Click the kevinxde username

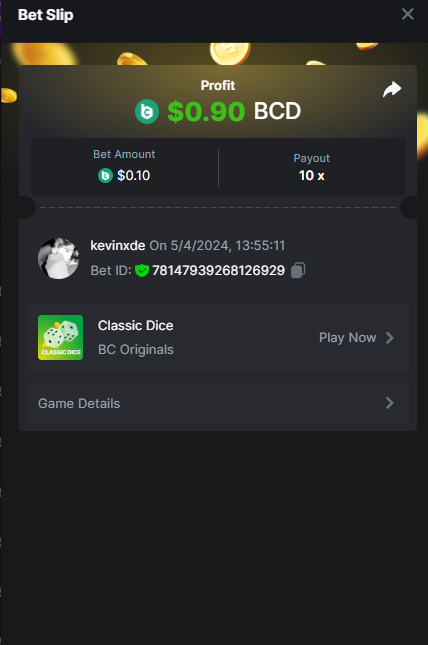click(x=118, y=246)
